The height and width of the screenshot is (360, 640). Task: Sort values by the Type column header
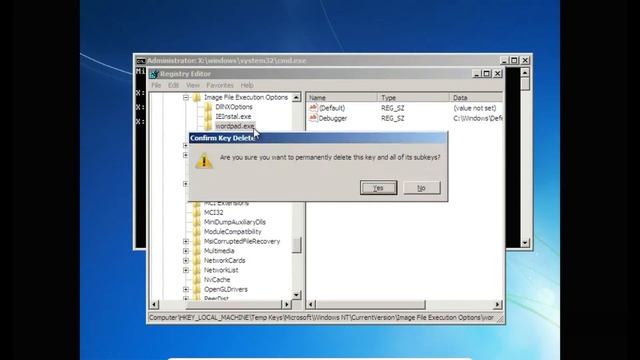[413, 98]
